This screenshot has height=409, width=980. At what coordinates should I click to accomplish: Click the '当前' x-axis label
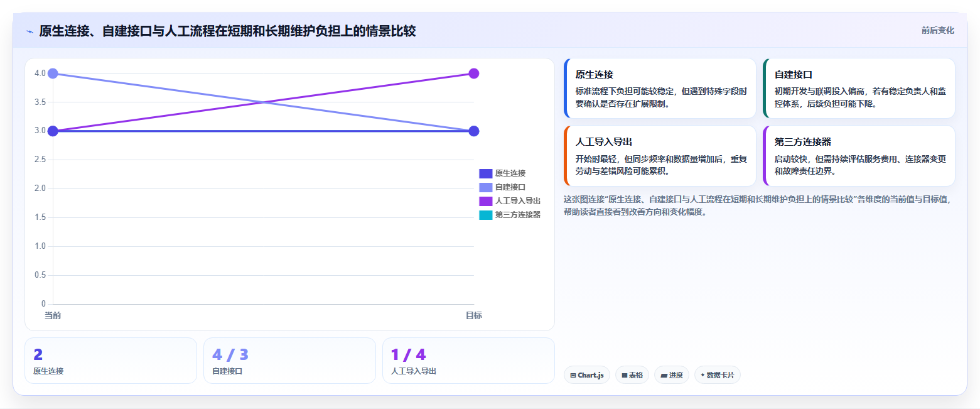53,315
